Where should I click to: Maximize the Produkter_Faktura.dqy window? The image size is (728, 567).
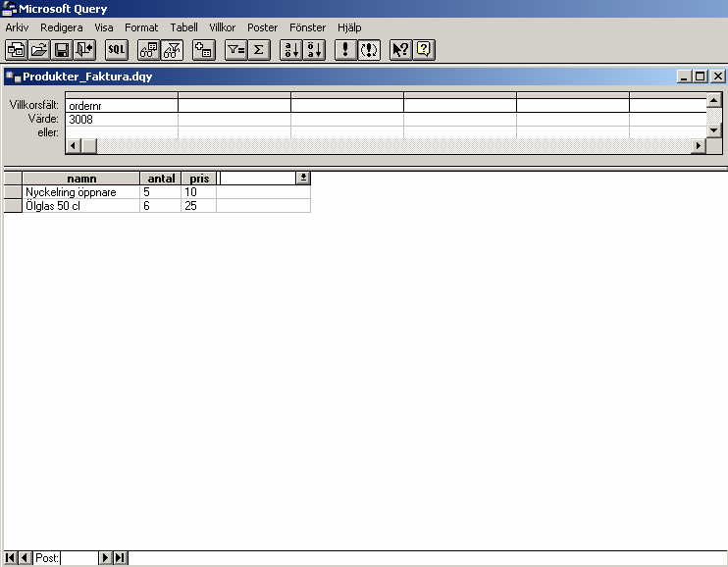pyautogui.click(x=700, y=77)
